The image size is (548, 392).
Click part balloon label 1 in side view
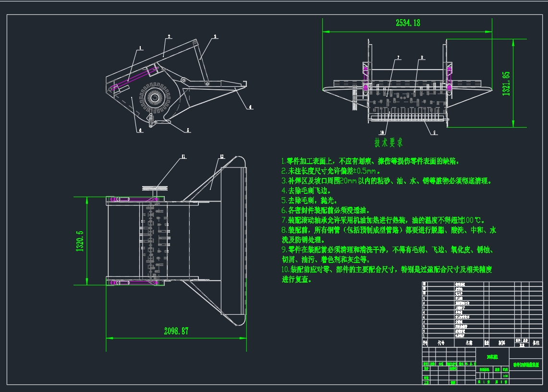[140, 48]
